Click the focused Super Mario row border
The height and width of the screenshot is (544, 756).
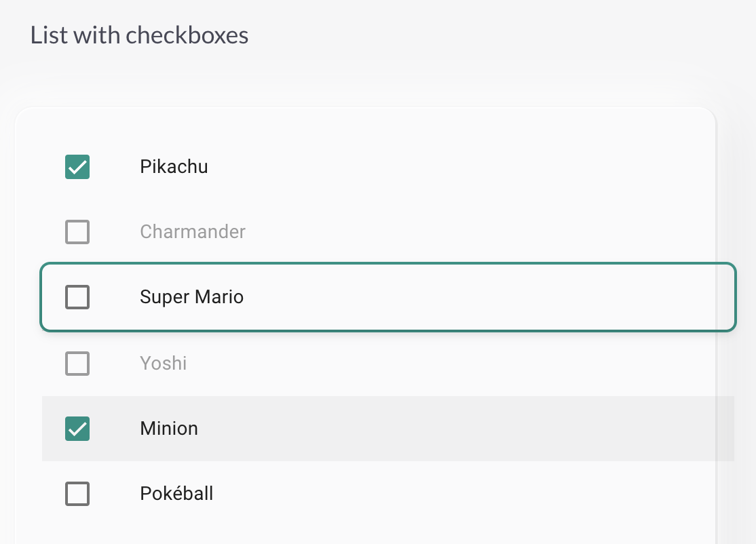pyautogui.click(x=387, y=263)
